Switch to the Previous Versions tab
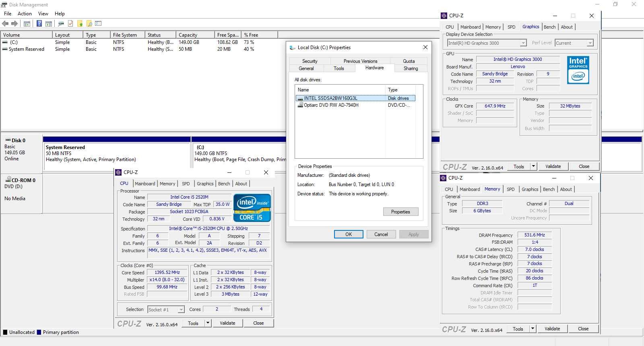644x346 pixels. click(x=360, y=61)
